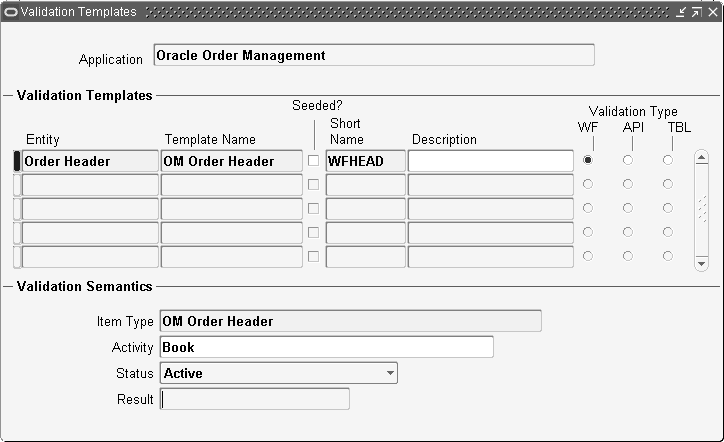Select WF validation type for Order Header row
Viewport: 724px width, 442px height.
588,160
